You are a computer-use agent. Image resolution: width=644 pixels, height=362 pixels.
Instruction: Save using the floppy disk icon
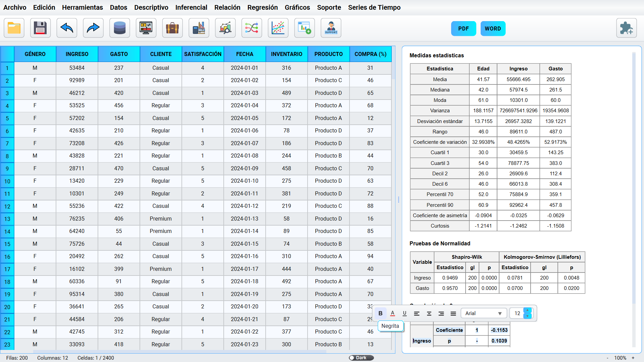tap(40, 28)
